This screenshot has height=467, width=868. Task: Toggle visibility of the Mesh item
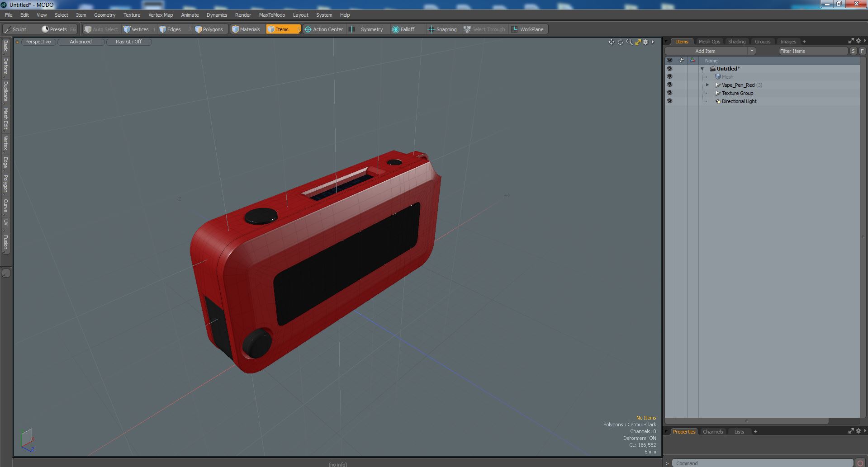pyautogui.click(x=669, y=77)
